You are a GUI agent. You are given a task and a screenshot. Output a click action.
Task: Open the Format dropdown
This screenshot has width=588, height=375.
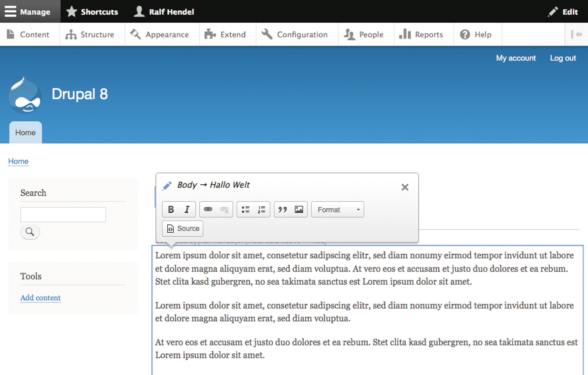tap(337, 210)
